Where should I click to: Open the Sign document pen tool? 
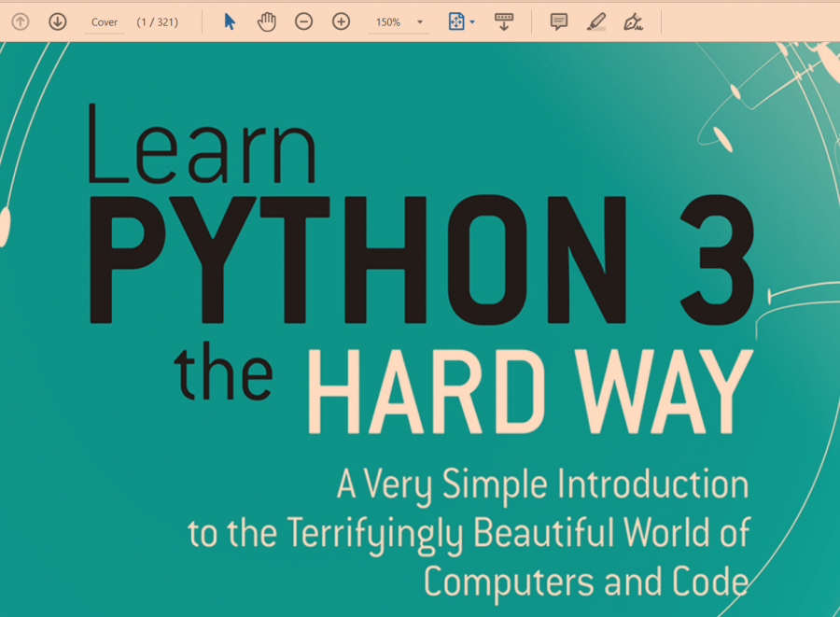(634, 21)
